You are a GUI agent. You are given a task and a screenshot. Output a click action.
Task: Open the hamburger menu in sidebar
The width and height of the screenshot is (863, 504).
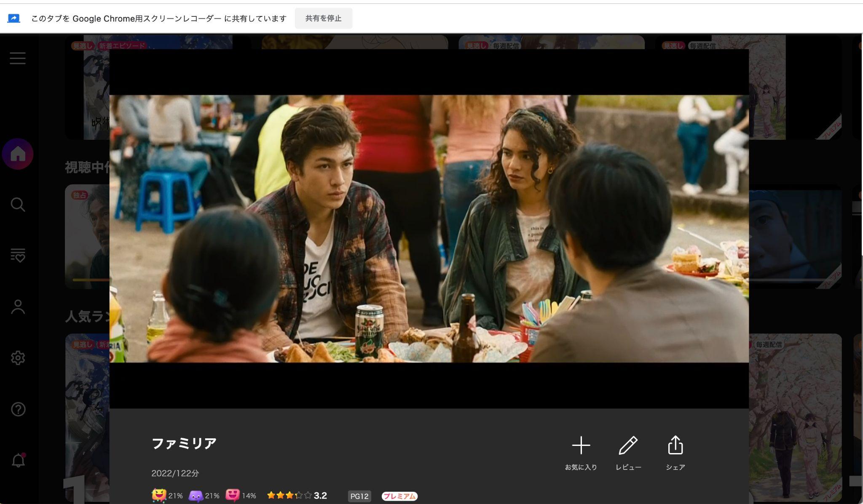click(18, 58)
